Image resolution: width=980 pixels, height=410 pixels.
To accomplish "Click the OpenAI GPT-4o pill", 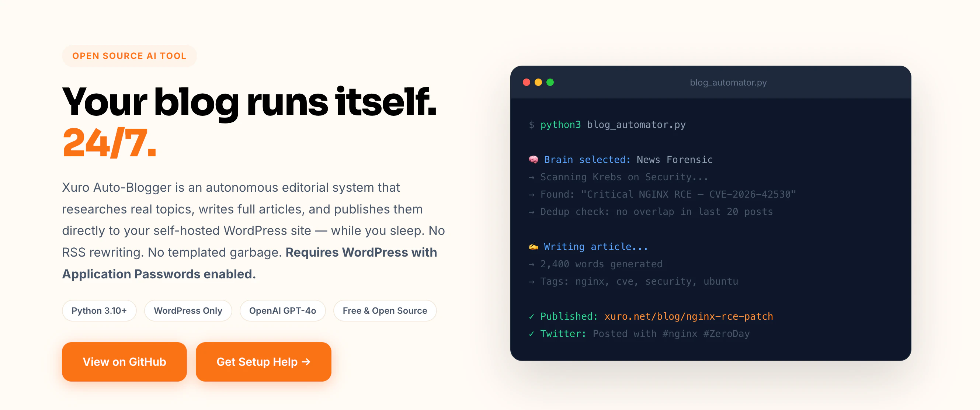I will pyautogui.click(x=282, y=311).
